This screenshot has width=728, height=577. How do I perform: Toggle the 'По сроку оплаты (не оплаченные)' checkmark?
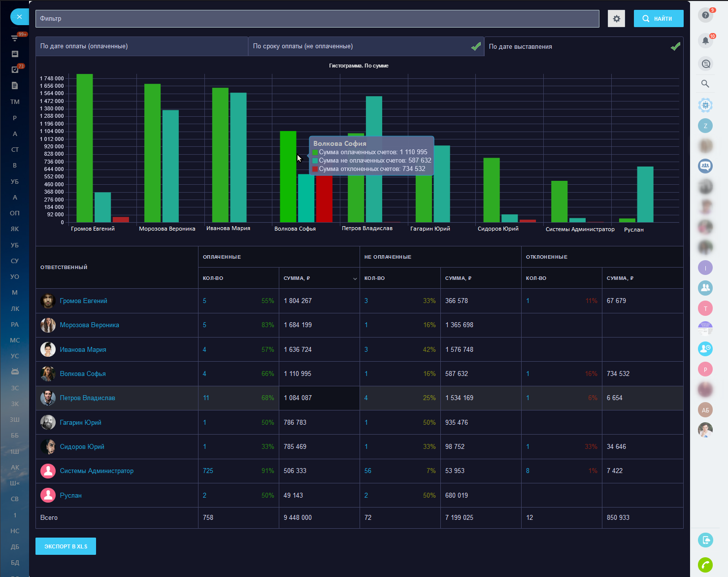(x=476, y=46)
